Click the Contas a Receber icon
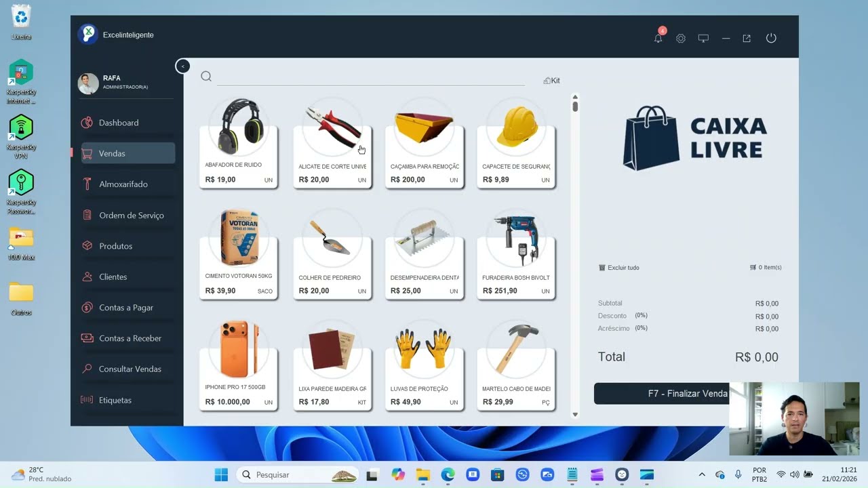The width and height of the screenshot is (868, 488). point(87,338)
